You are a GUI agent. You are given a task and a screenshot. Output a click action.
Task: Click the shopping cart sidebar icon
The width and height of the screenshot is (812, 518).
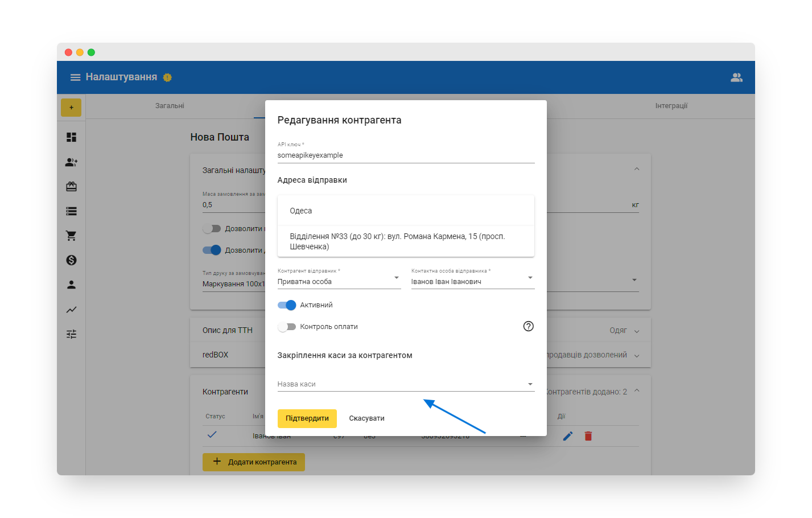point(71,236)
